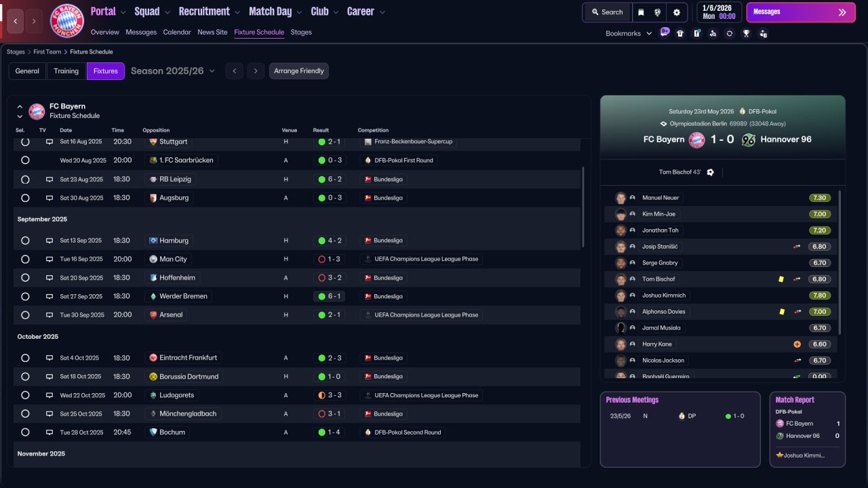The width and height of the screenshot is (868, 488).
Task: Collapse FC Bayern fixture schedule with up chevron
Action: click(x=20, y=107)
